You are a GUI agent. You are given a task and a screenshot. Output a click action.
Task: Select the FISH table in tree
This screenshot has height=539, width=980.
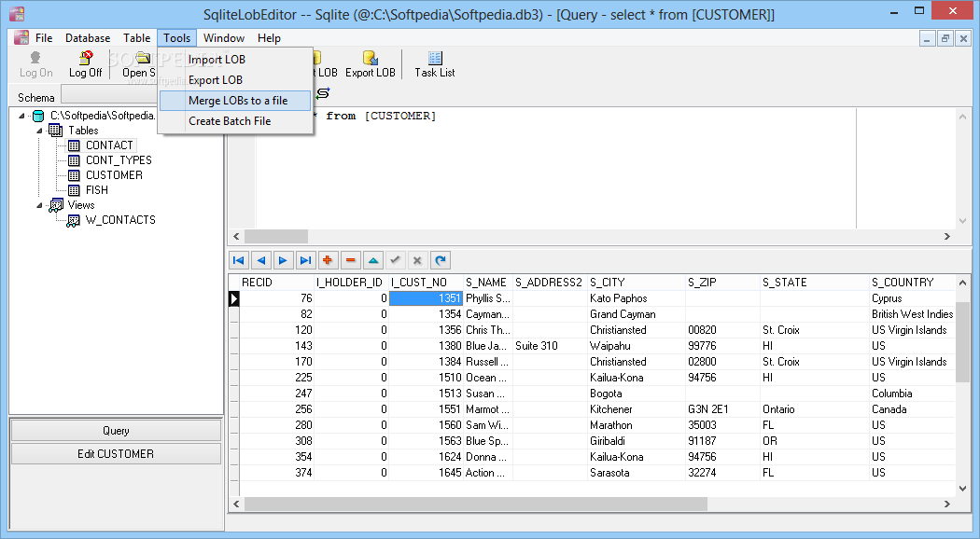coord(97,190)
